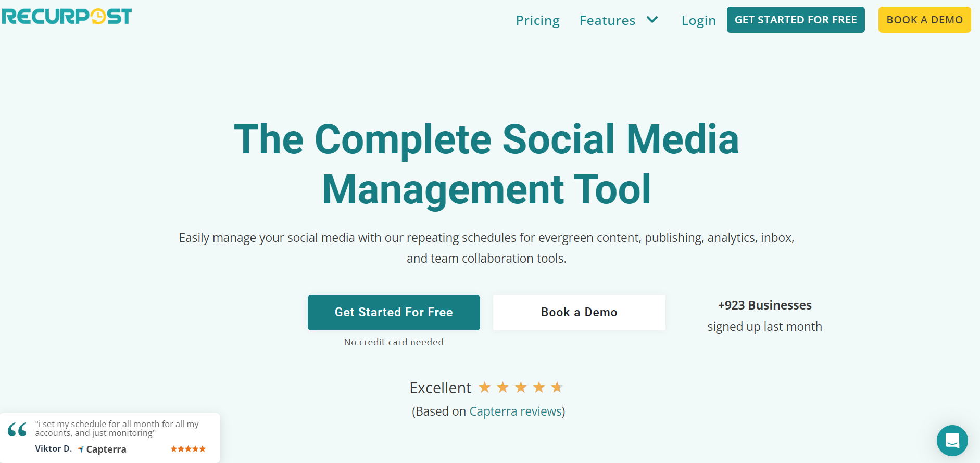Image resolution: width=980 pixels, height=463 pixels.
Task: Click 'No credit card needed' text
Action: (394, 342)
